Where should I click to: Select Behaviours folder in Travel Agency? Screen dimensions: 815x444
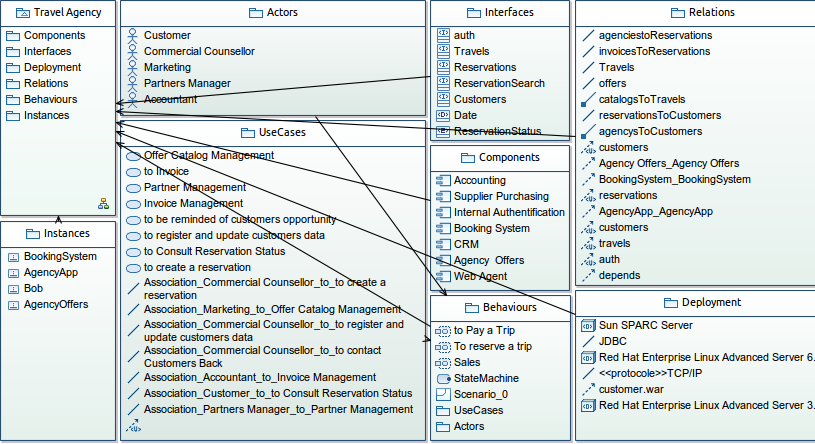pos(42,100)
